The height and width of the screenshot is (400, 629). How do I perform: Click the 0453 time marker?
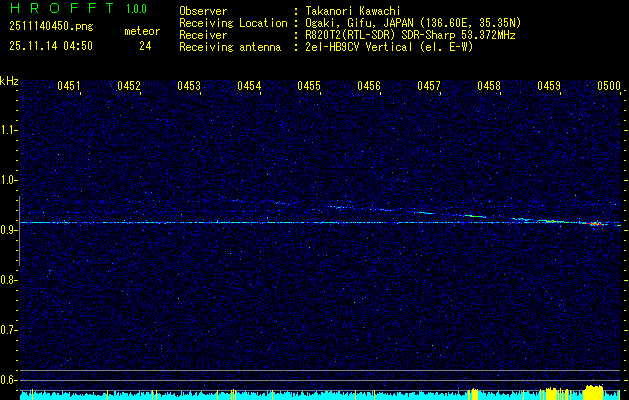[x=189, y=87]
